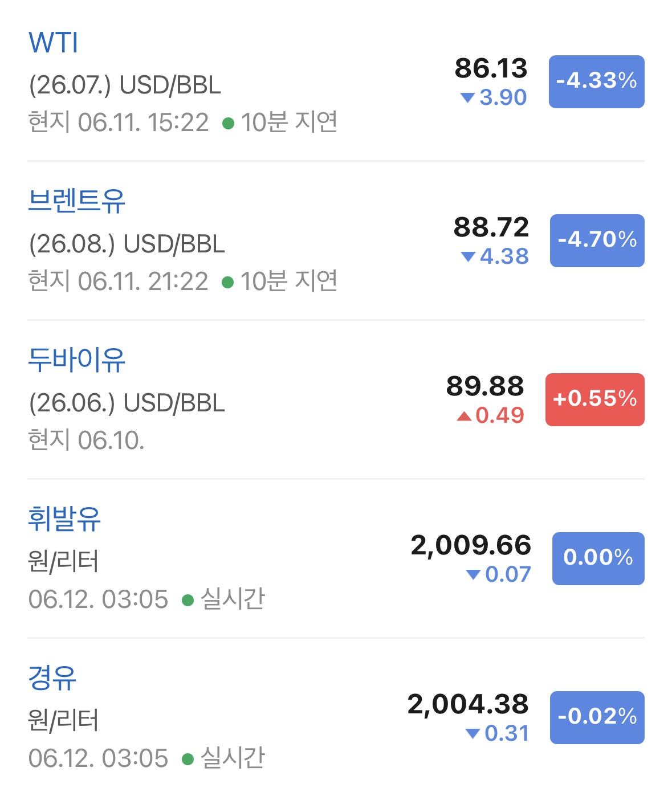The width and height of the screenshot is (672, 792).
Task: Click the down arrow beside 0.07
Action: tap(473, 575)
